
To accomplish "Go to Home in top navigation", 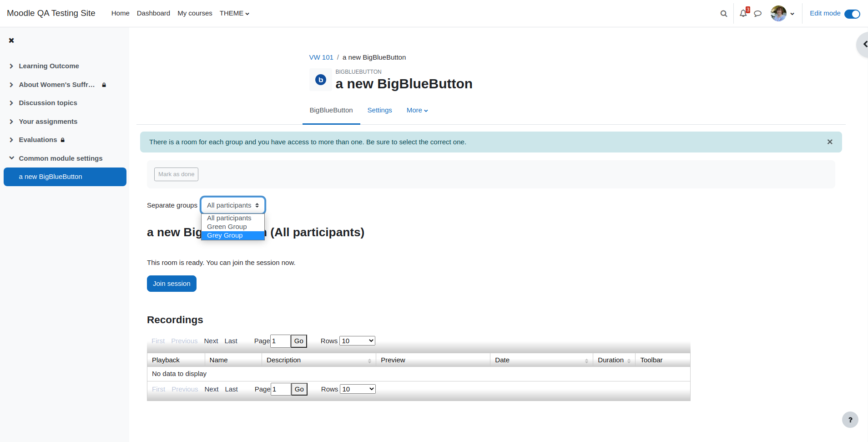I will pos(120,13).
